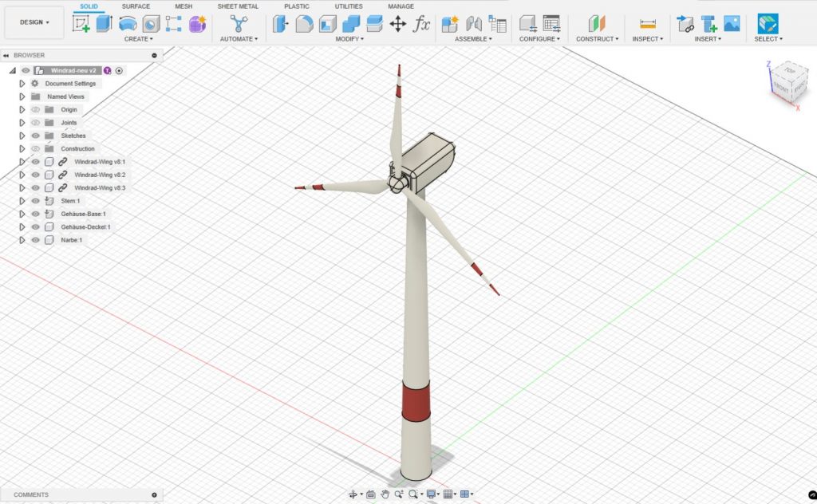Select the Move/Copy tool icon
The width and height of the screenshot is (817, 504).
(397, 24)
